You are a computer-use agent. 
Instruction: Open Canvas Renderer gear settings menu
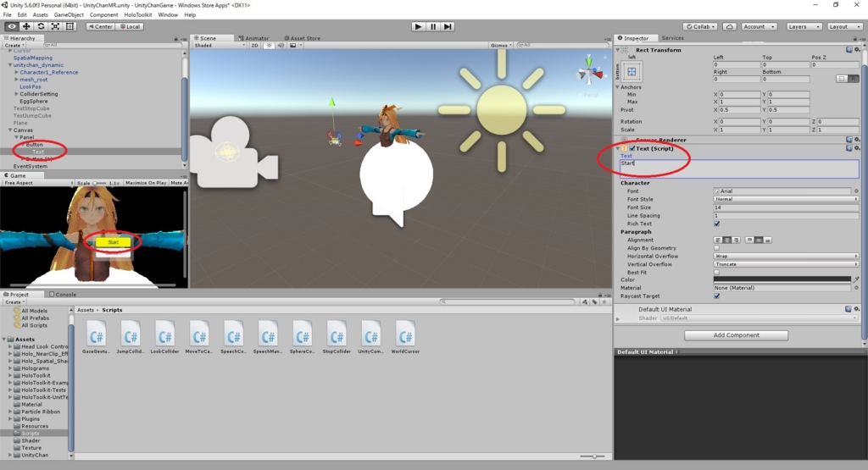[x=857, y=140]
